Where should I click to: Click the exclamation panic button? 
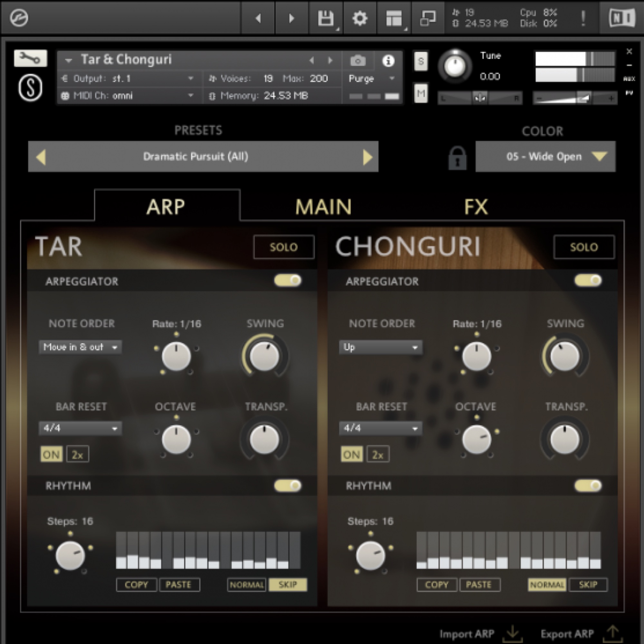[583, 18]
